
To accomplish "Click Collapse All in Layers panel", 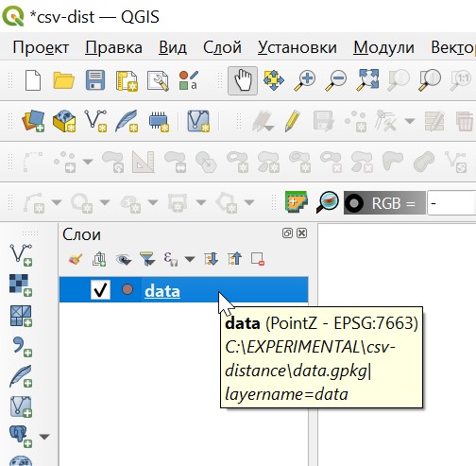I will (235, 259).
